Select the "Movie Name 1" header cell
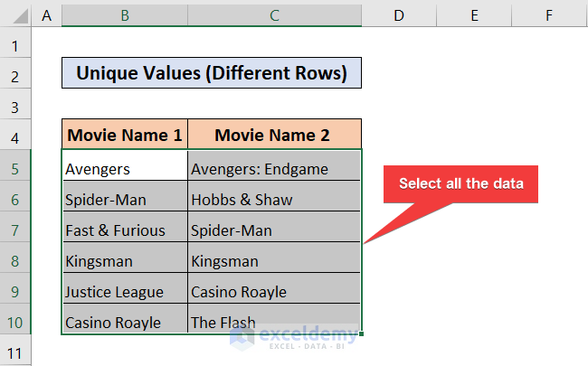588x366 pixels. [x=125, y=136]
